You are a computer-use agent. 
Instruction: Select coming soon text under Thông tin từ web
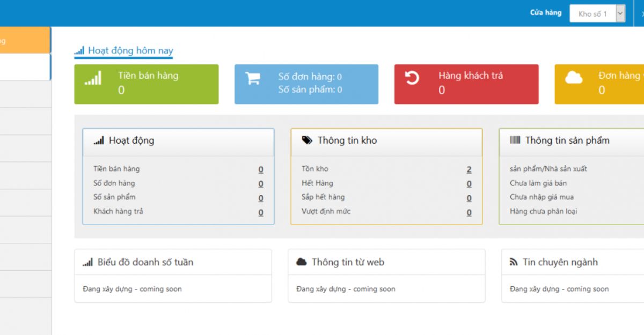click(374, 289)
